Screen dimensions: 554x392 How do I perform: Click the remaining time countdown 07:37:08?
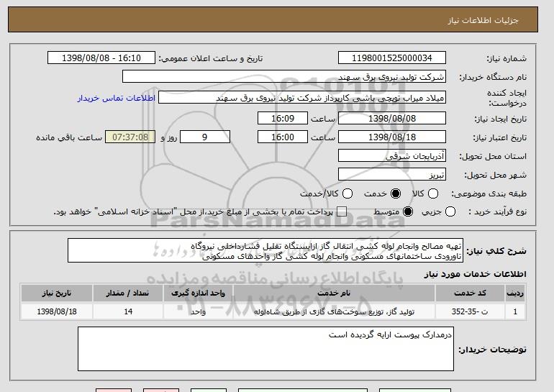pyautogui.click(x=130, y=137)
